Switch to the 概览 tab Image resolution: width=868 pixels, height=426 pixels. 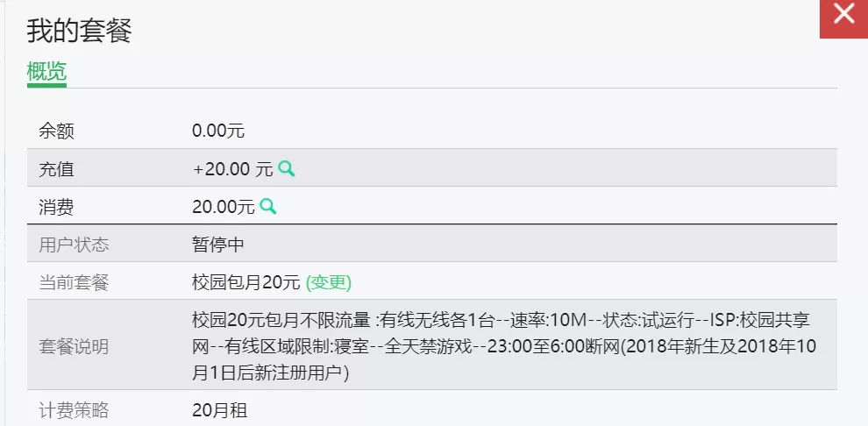click(x=46, y=71)
